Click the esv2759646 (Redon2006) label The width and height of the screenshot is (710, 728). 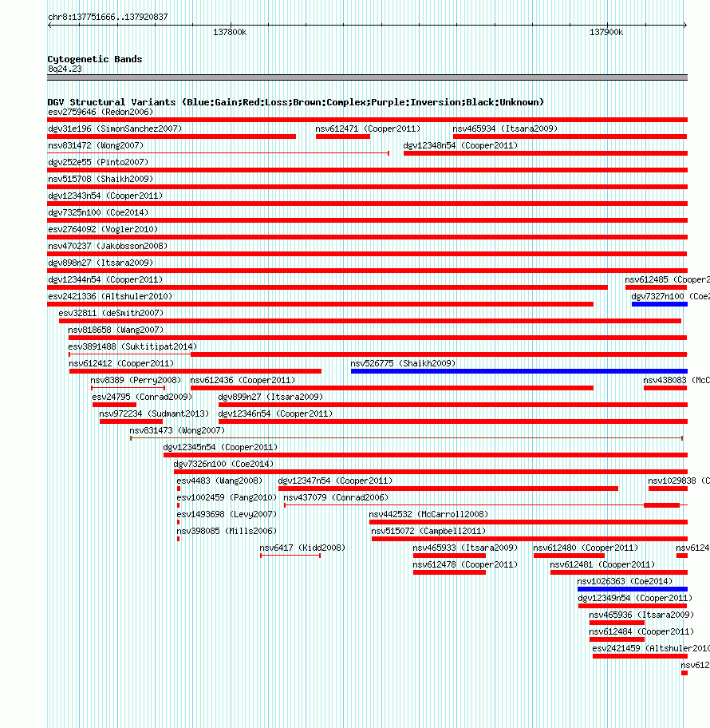click(x=101, y=112)
